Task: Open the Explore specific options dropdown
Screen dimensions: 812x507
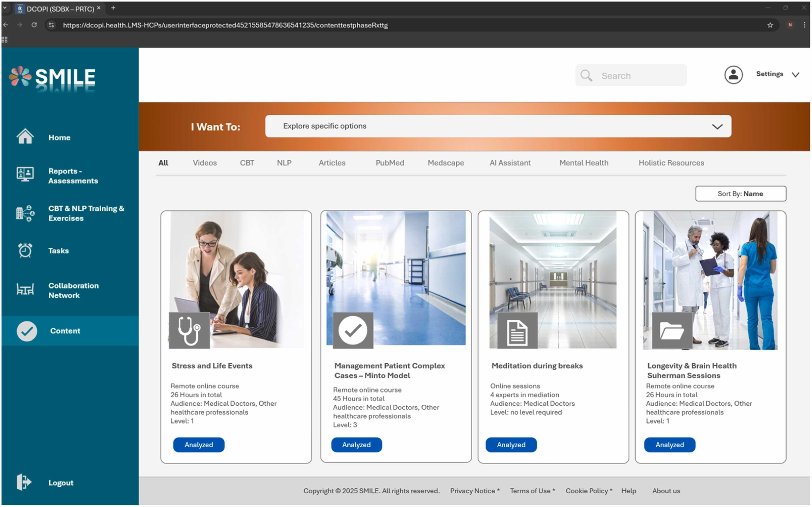Action: pos(498,126)
